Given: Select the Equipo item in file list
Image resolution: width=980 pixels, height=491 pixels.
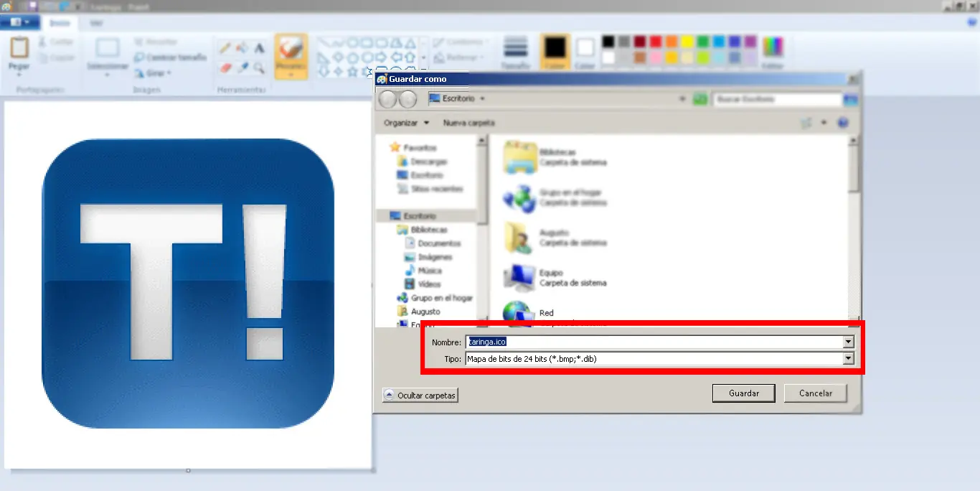Looking at the screenshot, I should pos(556,278).
